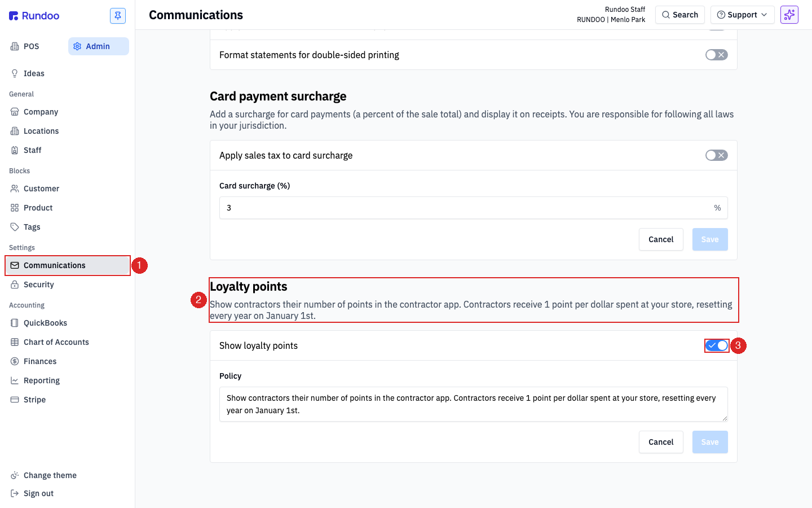Cancel the card surcharge changes

click(x=661, y=239)
